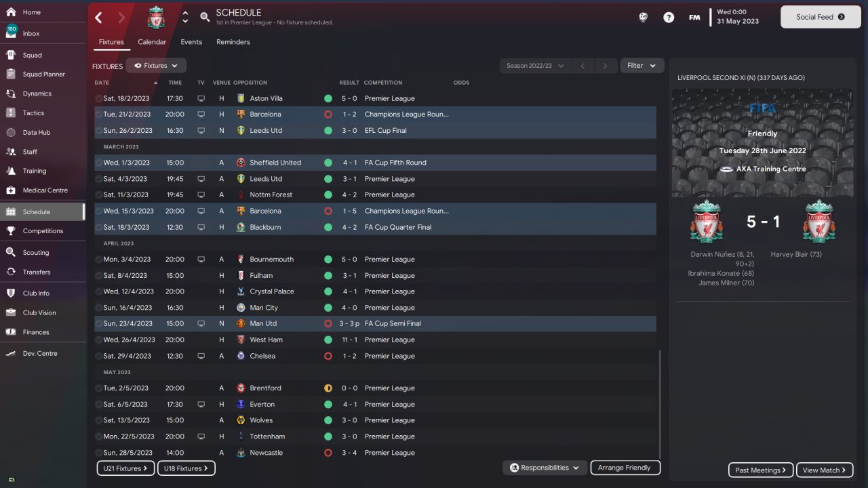Viewport: 868px width, 488px height.
Task: Switch to the Calendar tab
Action: pyautogui.click(x=152, y=42)
